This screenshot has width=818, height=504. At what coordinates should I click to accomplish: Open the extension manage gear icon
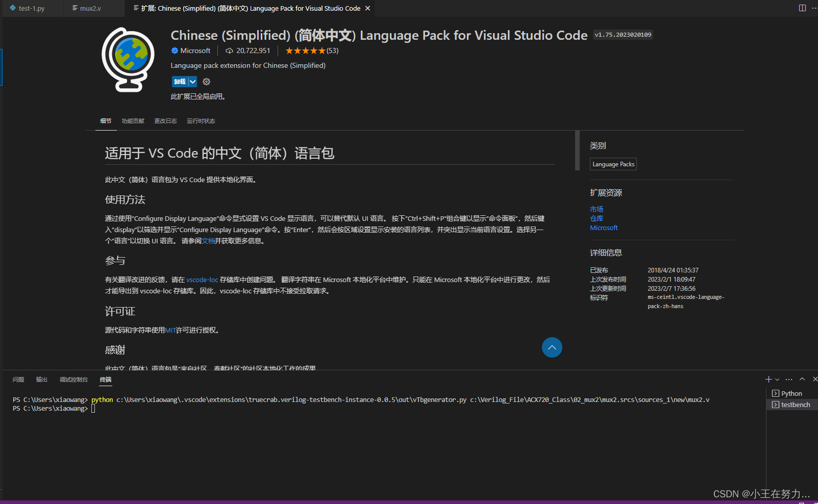[x=206, y=82]
